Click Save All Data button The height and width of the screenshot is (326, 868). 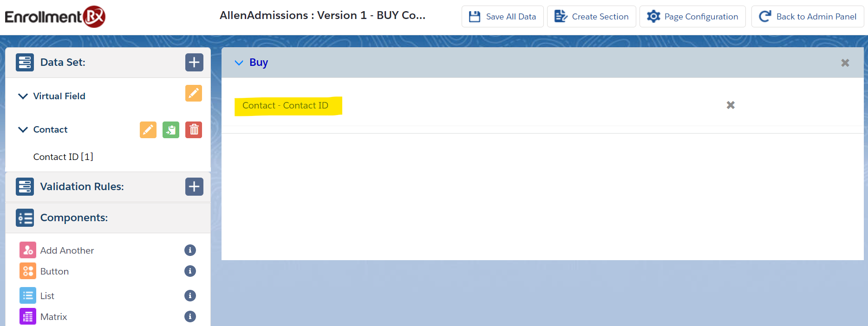(503, 17)
